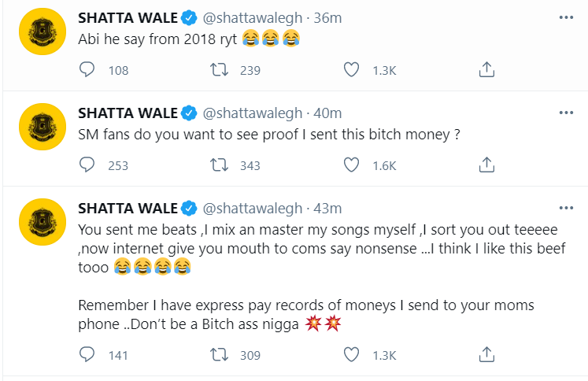Share the "You sent me beats" tweet

tap(486, 355)
